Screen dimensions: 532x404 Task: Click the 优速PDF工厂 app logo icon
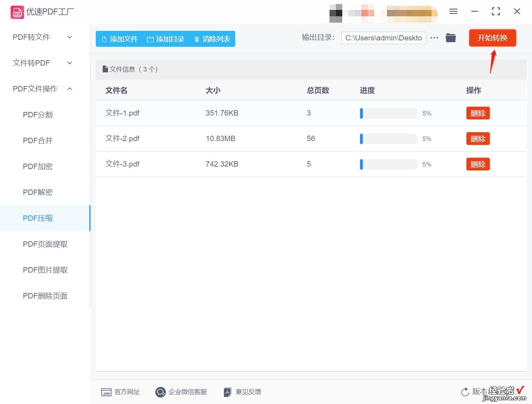click(17, 12)
